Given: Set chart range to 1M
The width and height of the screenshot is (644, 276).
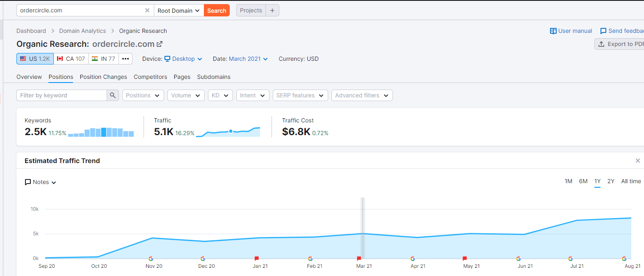Looking at the screenshot, I should (569, 181).
